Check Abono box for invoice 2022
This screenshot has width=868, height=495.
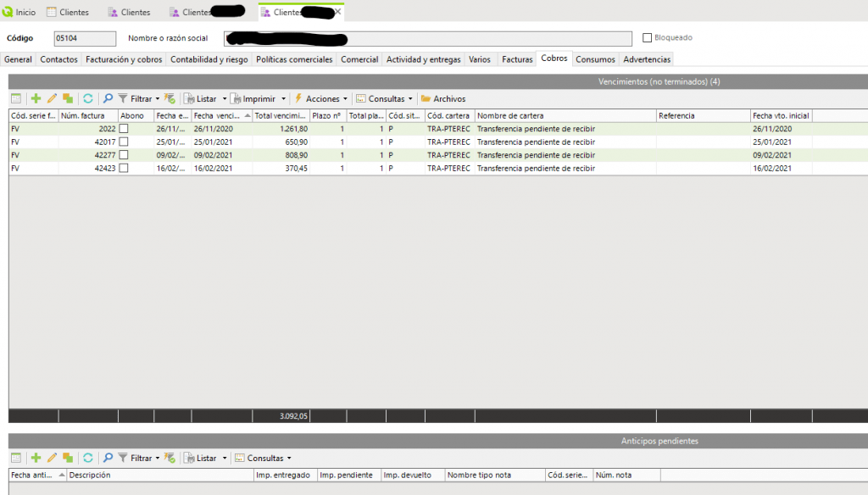pos(124,129)
